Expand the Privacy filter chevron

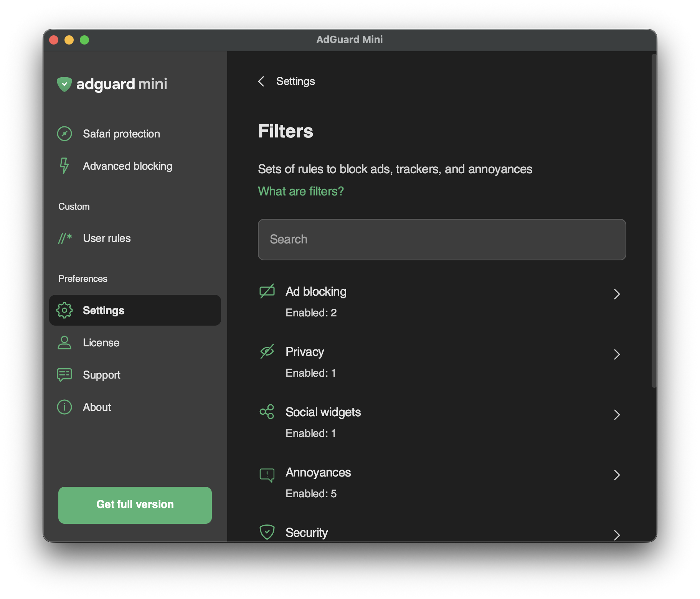pyautogui.click(x=617, y=354)
